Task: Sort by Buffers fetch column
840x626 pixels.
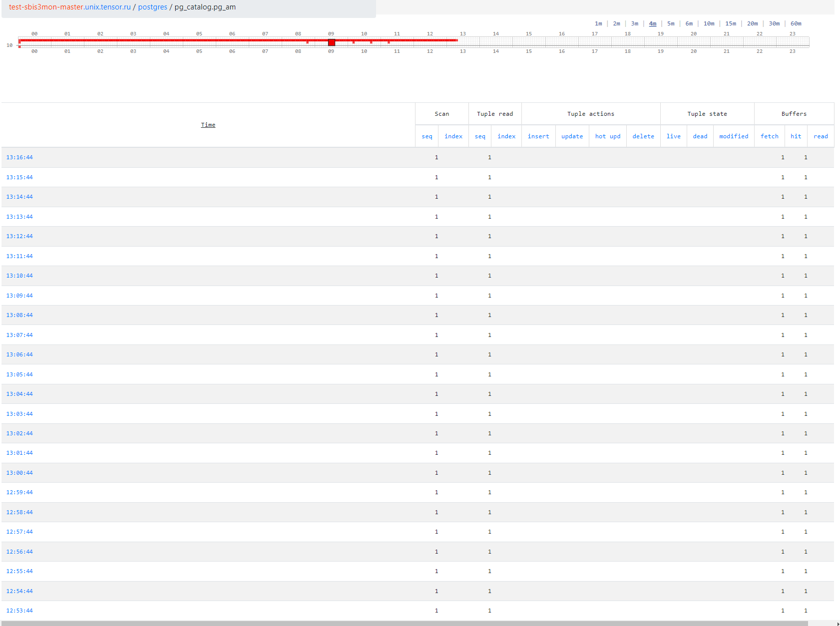Action: click(769, 136)
